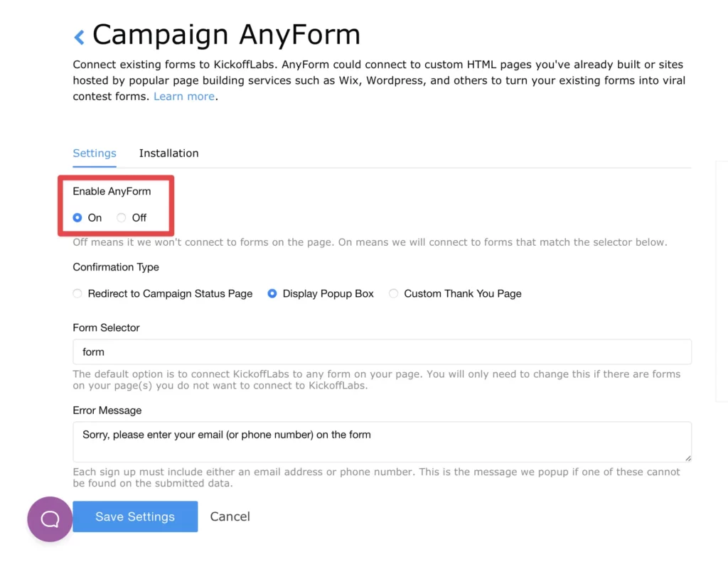Focus the Form Selector input field
The width and height of the screenshot is (728, 564).
click(x=382, y=352)
